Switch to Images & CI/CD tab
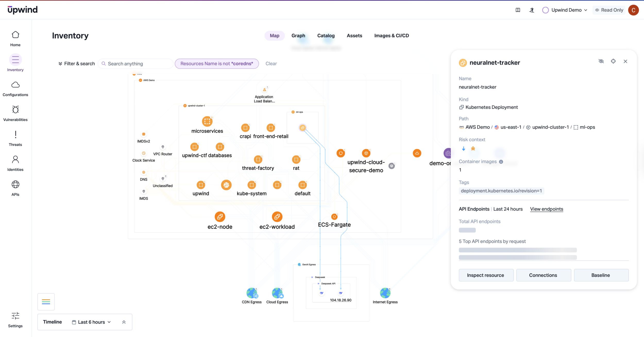Image resolution: width=644 pixels, height=337 pixels. (392, 36)
